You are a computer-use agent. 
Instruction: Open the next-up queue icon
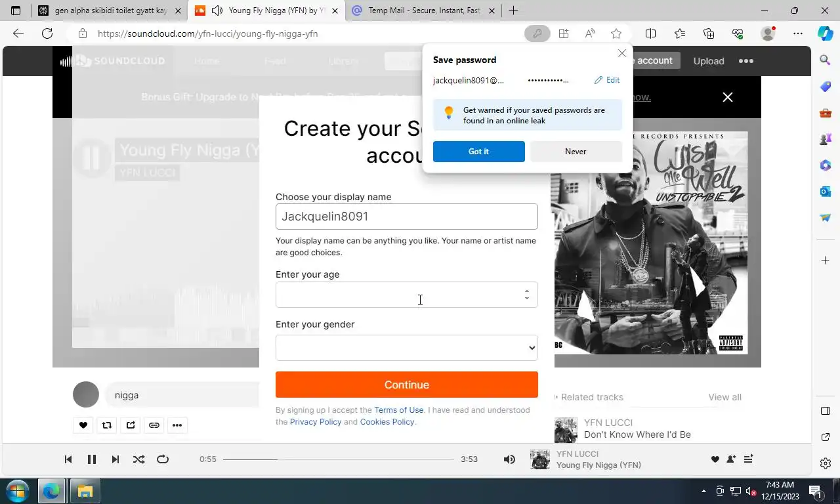click(x=748, y=459)
